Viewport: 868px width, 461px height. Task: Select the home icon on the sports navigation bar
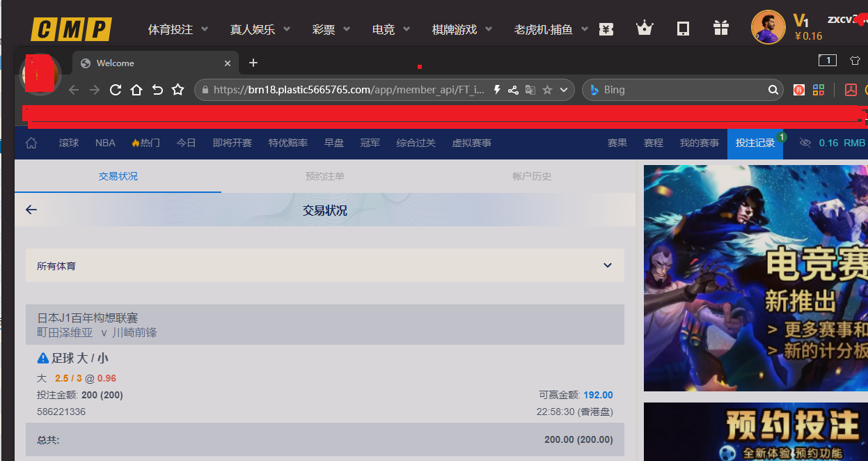31,143
